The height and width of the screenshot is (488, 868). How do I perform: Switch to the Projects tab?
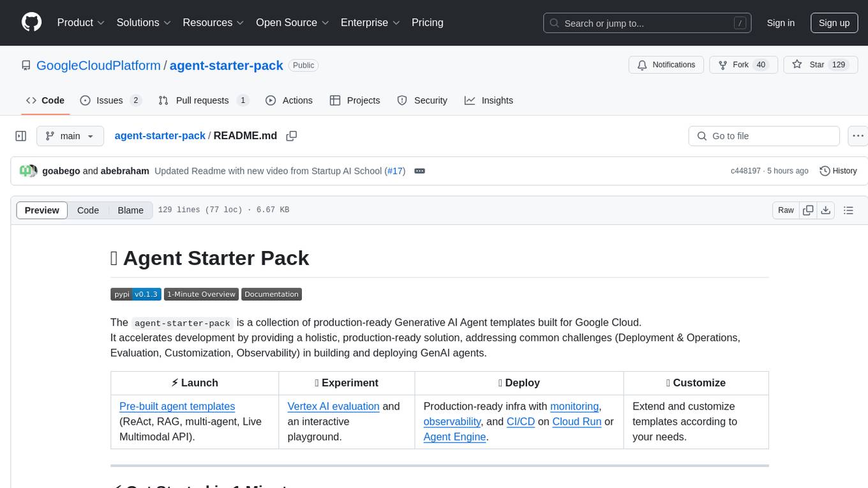pos(355,100)
